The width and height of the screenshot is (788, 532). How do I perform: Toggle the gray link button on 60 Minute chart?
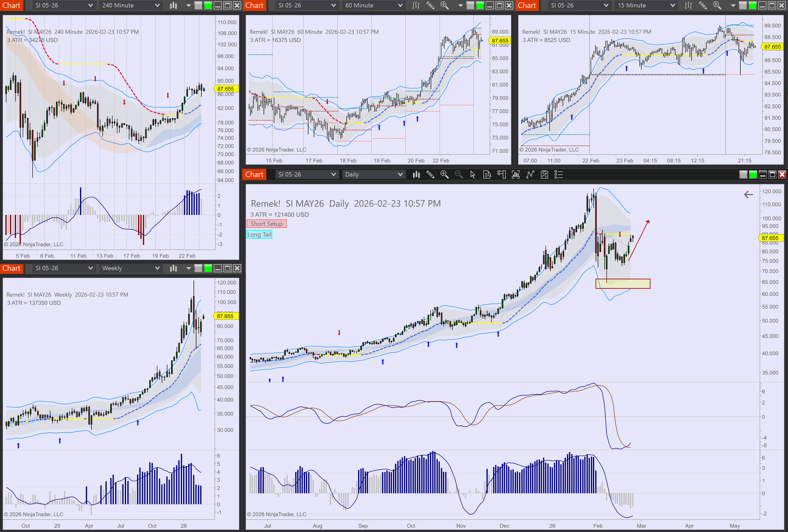pos(470,5)
